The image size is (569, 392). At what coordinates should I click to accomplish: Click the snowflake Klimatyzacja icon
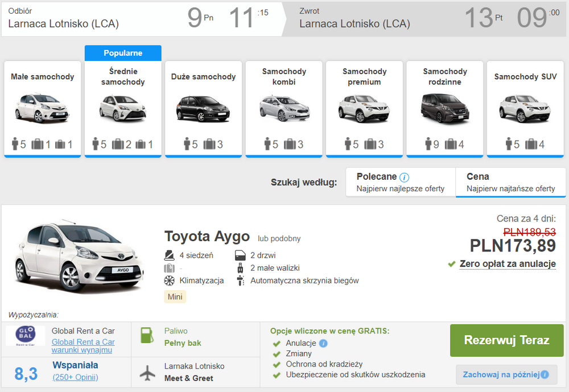pyautogui.click(x=169, y=280)
